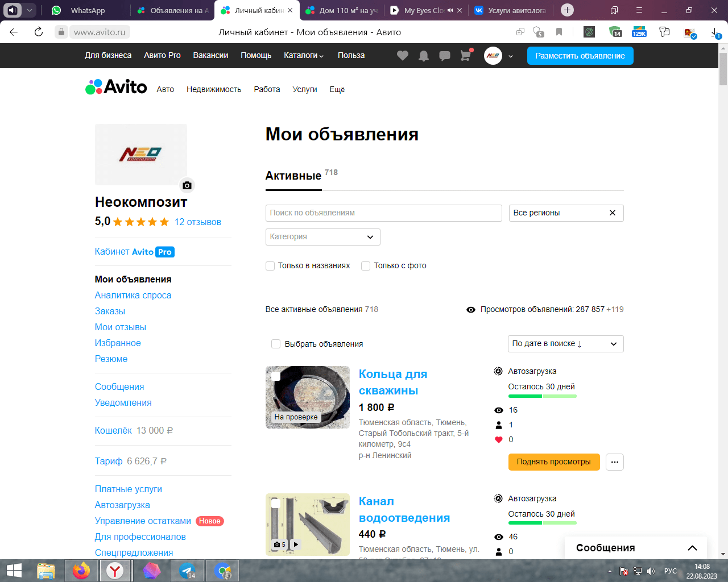The width and height of the screenshot is (728, 582).
Task: Open По дате в поиске sort dropdown
Action: (565, 344)
